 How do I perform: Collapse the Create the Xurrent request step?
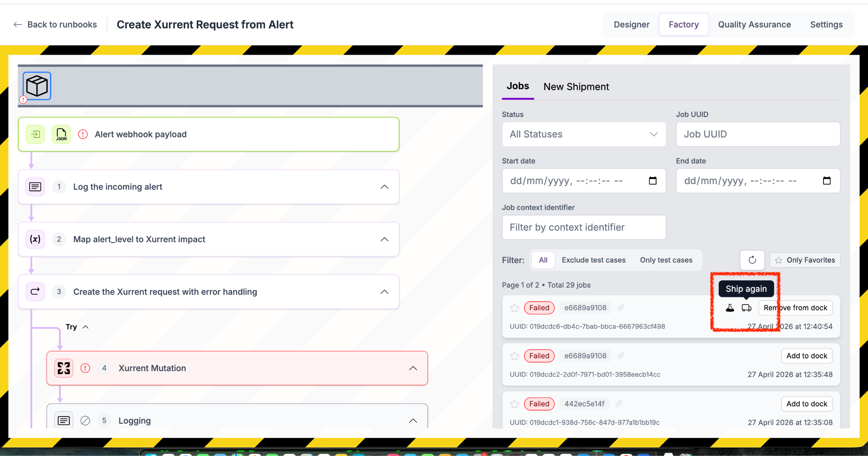coord(384,292)
